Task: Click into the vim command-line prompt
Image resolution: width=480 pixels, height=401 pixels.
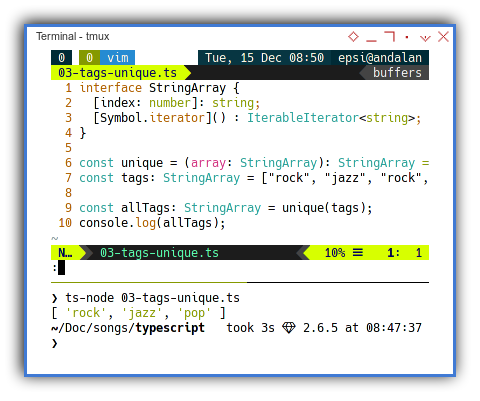Action: click(240, 268)
